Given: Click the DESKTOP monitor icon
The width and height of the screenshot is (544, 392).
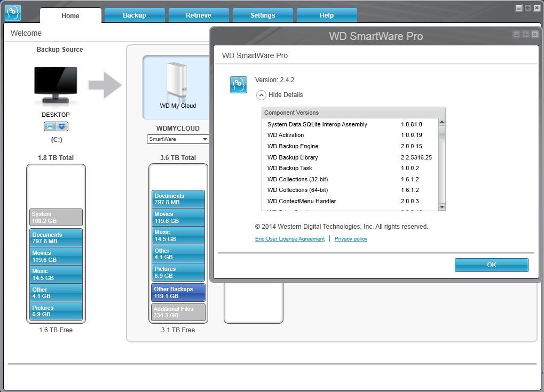Looking at the screenshot, I should (56, 85).
